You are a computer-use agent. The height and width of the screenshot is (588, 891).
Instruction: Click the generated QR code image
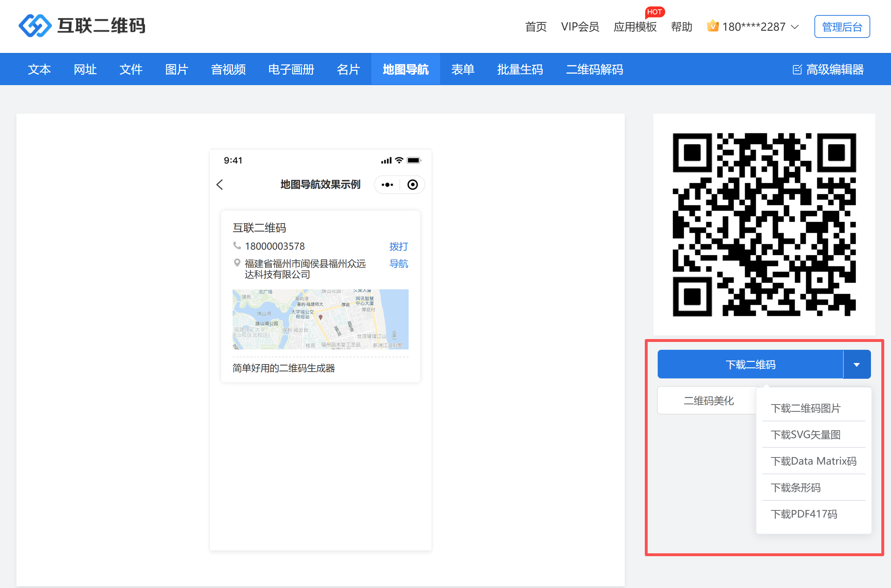[764, 225]
